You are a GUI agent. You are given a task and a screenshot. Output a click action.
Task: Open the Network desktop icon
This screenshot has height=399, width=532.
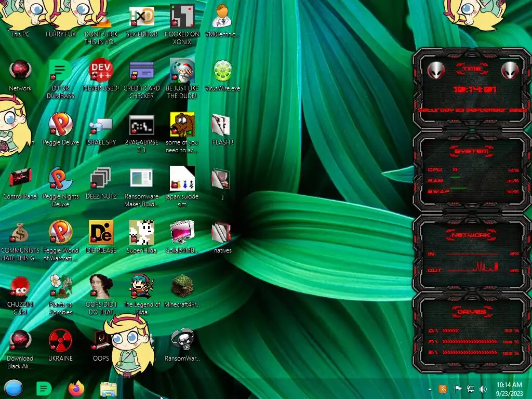20,70
